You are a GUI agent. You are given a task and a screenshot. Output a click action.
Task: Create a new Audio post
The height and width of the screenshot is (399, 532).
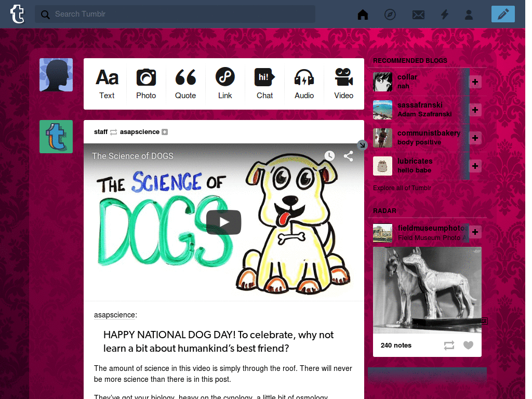pos(304,84)
